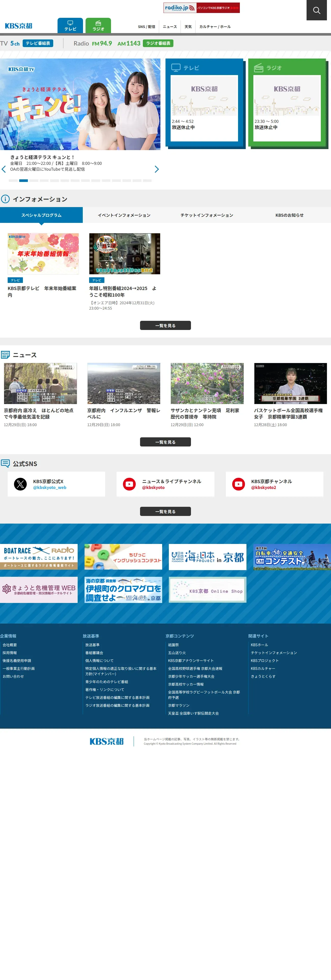This screenshot has height=980, width=331.
Task: Click the テレビ番組表 button
Action: [38, 43]
